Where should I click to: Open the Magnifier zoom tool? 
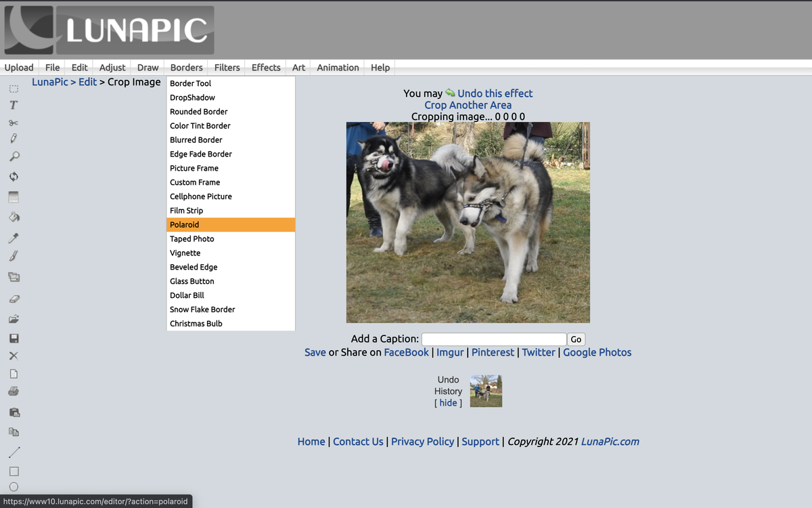click(x=14, y=156)
